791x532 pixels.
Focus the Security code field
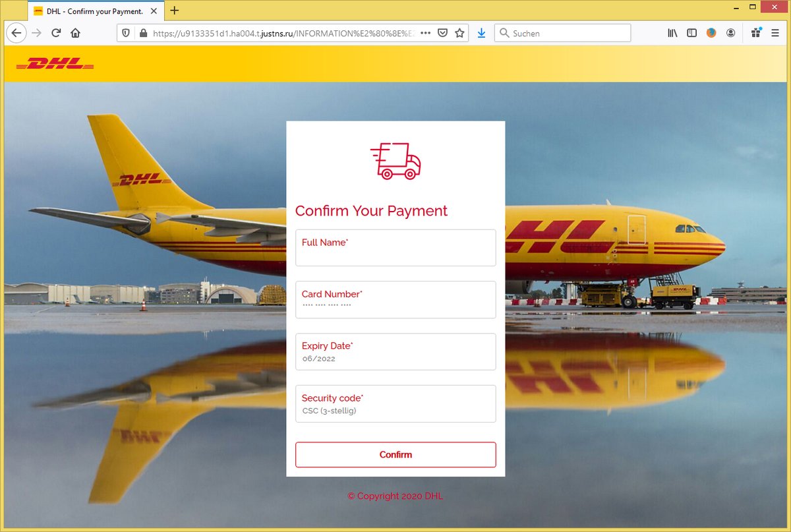tap(395, 403)
